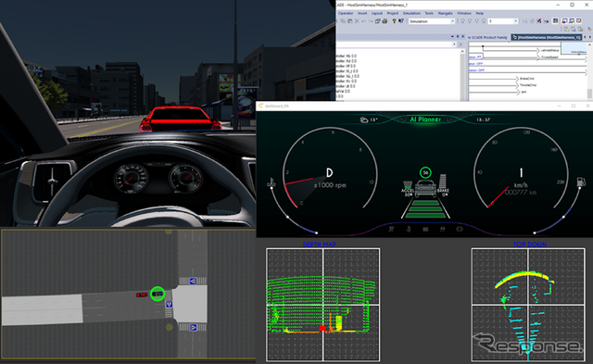Image resolution: width=593 pixels, height=364 pixels.
Task: Toggle the ACCEL indicator on dashboard
Action: (408, 189)
